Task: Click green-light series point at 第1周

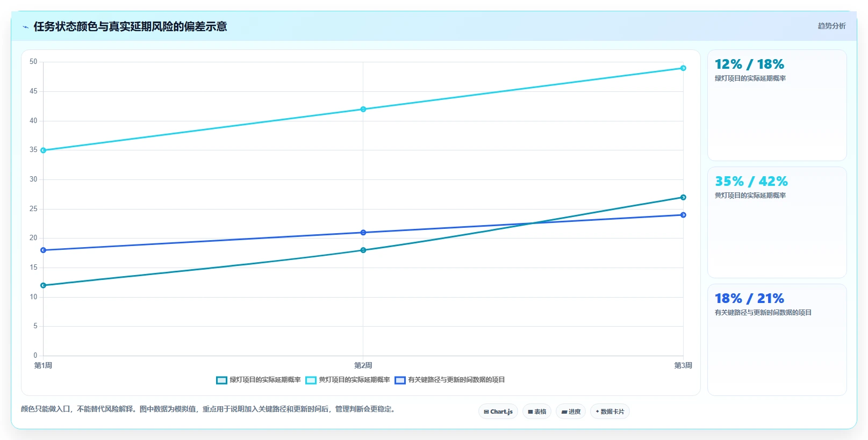Action: click(44, 285)
